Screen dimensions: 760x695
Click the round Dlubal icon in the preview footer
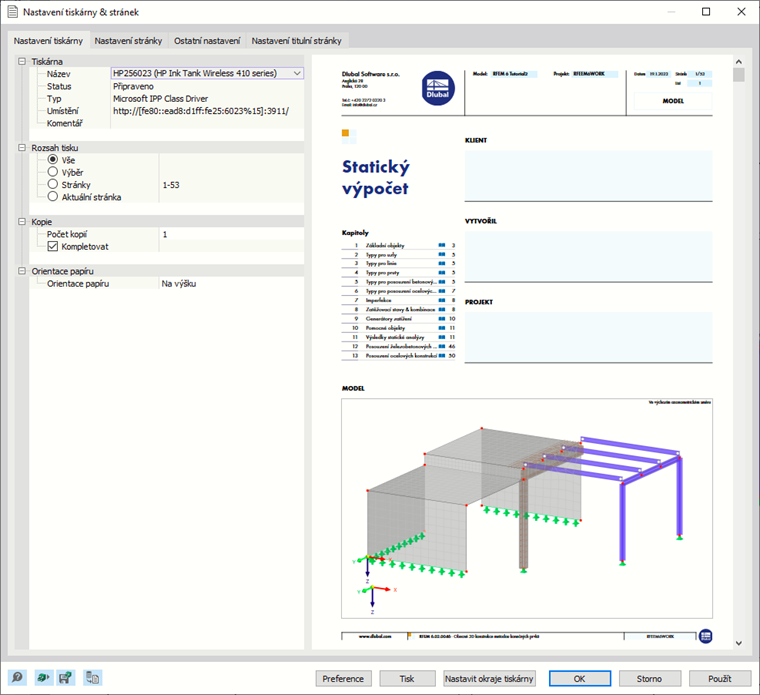(x=706, y=636)
